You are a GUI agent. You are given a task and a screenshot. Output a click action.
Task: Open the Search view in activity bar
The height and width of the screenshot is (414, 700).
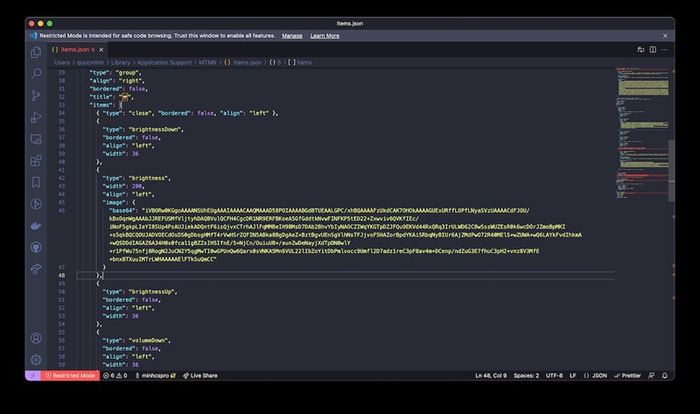tap(36, 74)
